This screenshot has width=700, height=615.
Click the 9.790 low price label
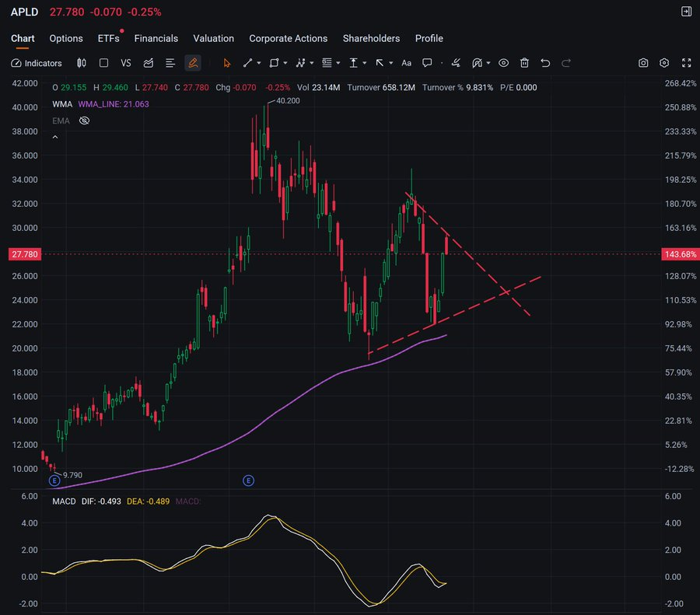click(x=72, y=475)
